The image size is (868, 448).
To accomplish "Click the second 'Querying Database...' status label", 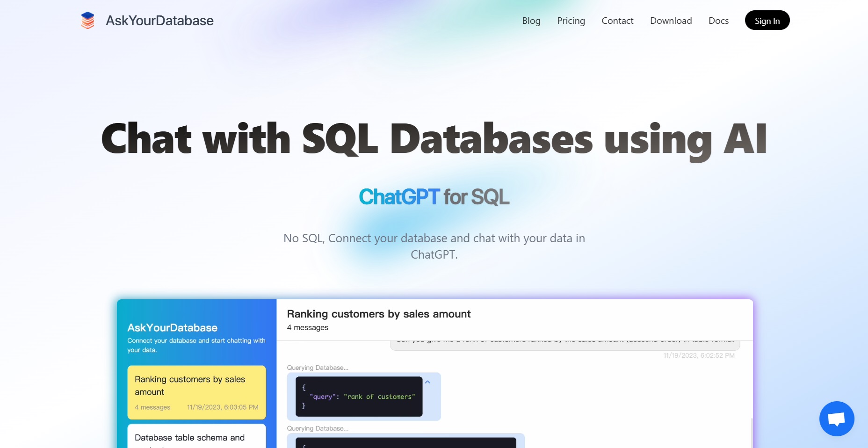I will [318, 428].
